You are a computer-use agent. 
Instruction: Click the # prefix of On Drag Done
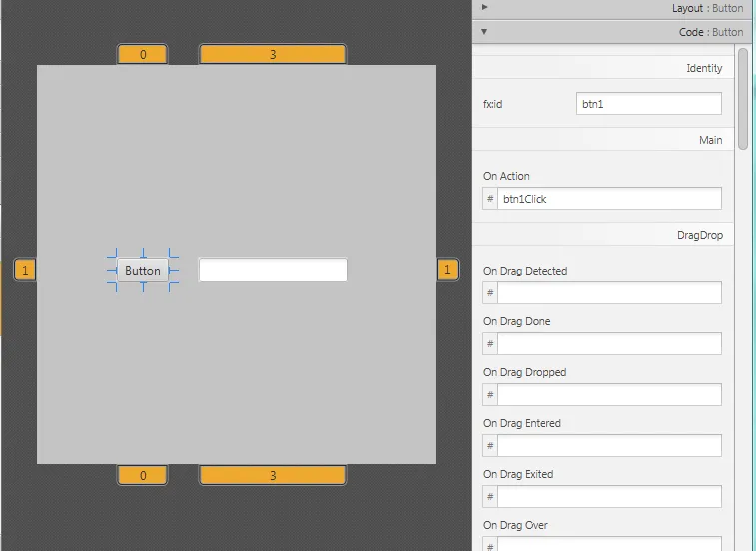pyautogui.click(x=490, y=343)
